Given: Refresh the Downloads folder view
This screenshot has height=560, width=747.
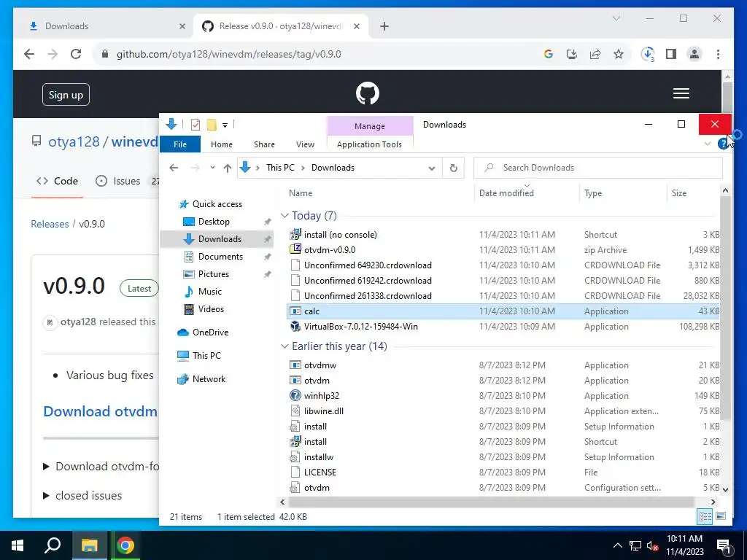Looking at the screenshot, I should [454, 168].
